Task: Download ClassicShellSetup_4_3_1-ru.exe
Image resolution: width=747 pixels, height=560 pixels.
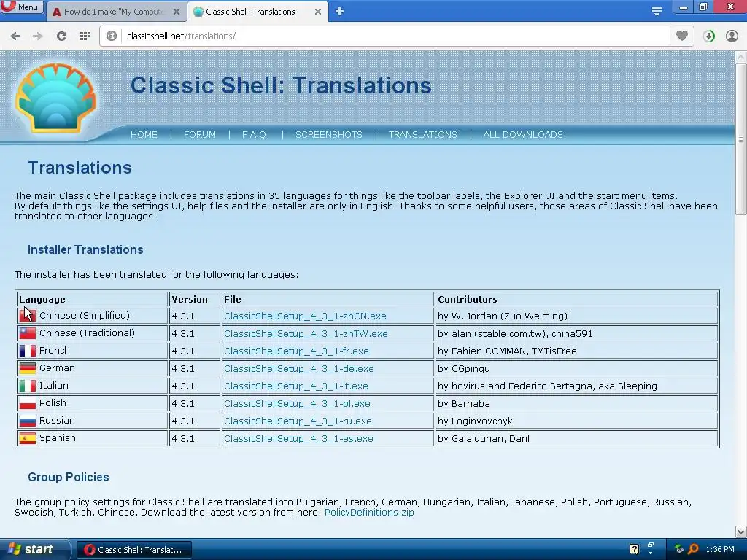Action: click(298, 421)
